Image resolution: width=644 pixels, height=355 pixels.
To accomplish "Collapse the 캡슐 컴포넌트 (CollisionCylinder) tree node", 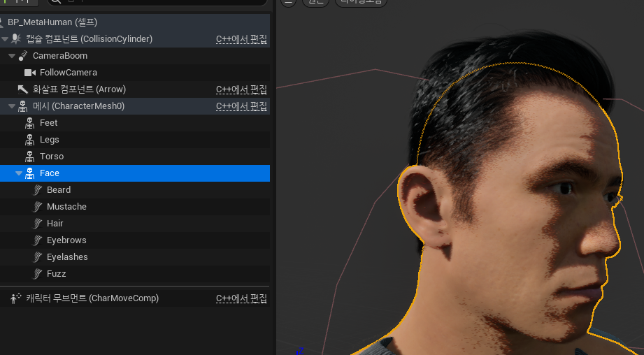I will (5, 39).
